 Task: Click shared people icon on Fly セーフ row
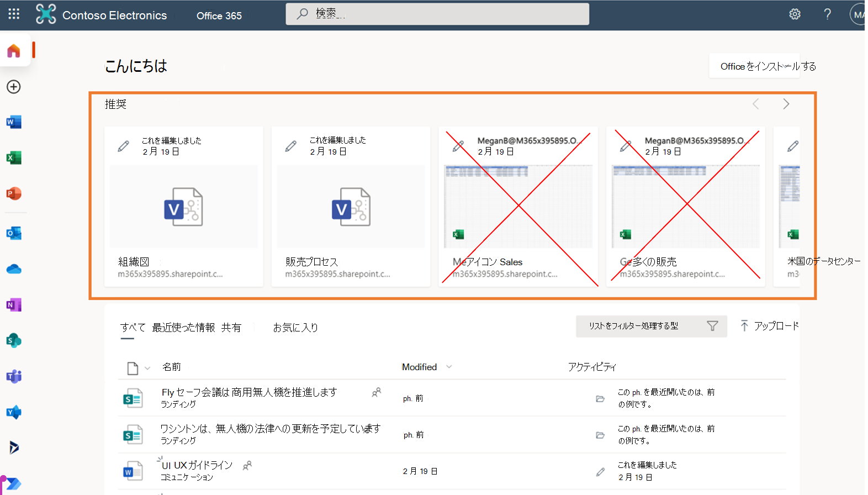(x=377, y=392)
